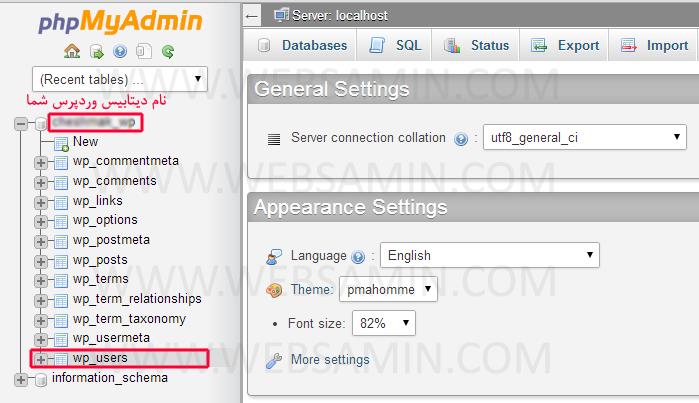This screenshot has height=403, width=699.
Task: Open the Font size dropdown showing 82%
Action: click(384, 323)
